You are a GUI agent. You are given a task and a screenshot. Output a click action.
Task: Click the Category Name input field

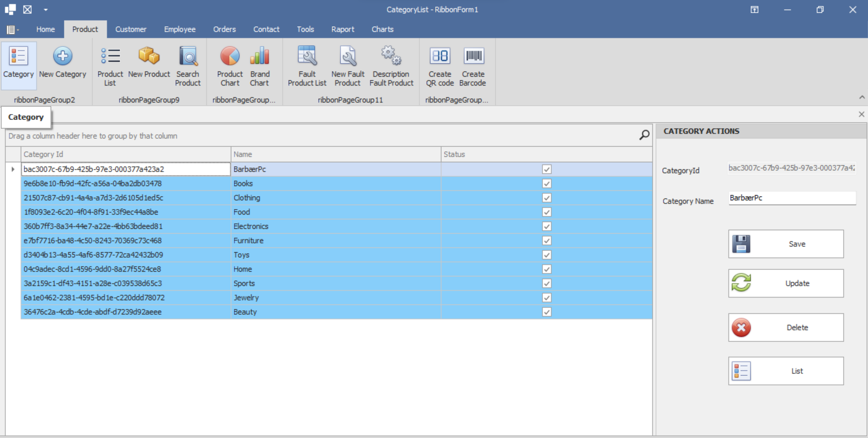pyautogui.click(x=792, y=198)
